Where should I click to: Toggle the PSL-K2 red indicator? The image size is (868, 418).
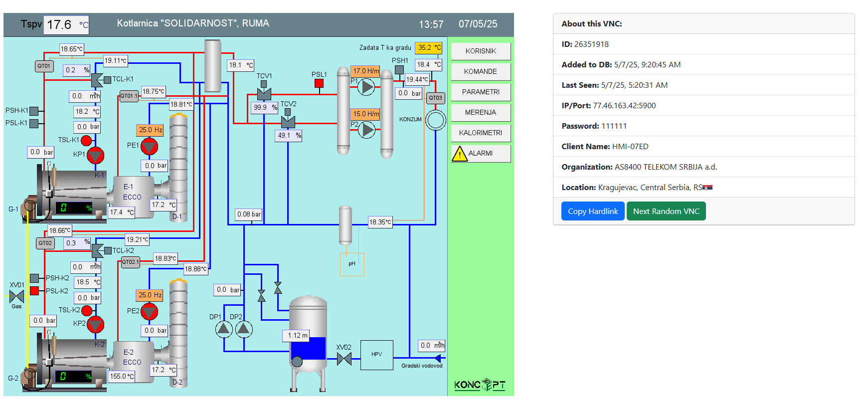click(x=34, y=291)
